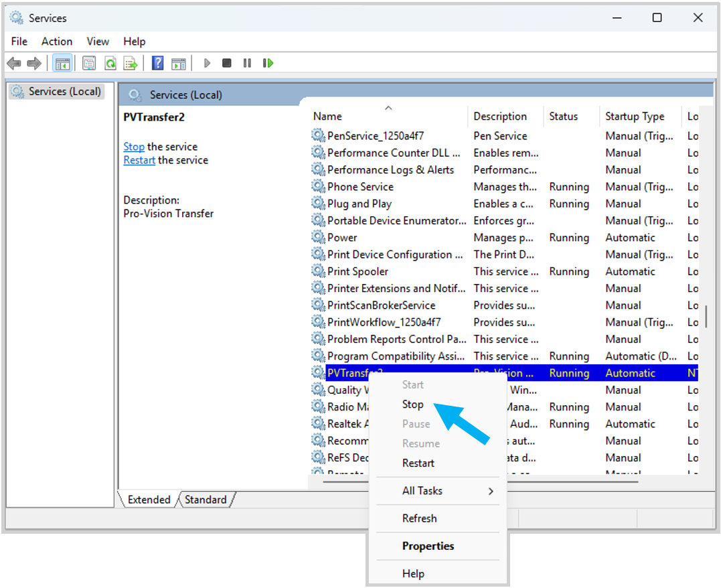Click the gear icon beside PenService_1250a4f7

(318, 135)
